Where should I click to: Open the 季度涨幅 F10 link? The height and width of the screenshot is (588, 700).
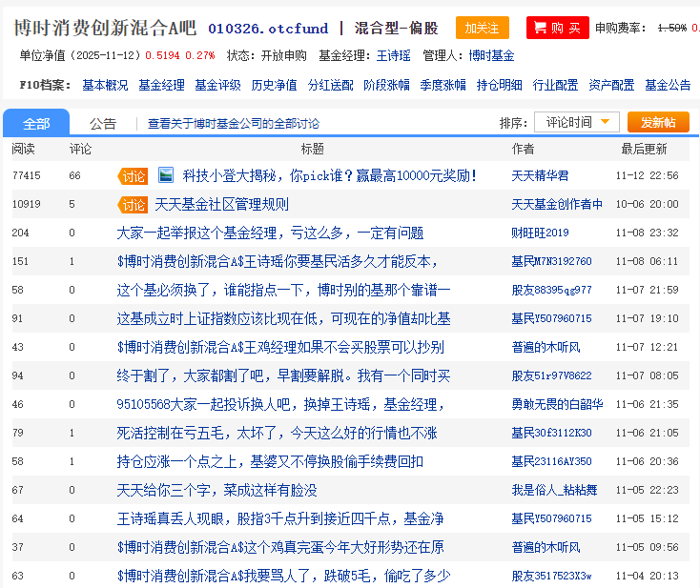point(443,85)
